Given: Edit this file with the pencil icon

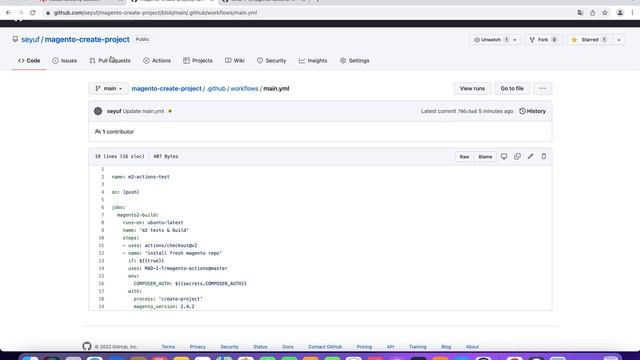Looking at the screenshot, I should click(531, 156).
